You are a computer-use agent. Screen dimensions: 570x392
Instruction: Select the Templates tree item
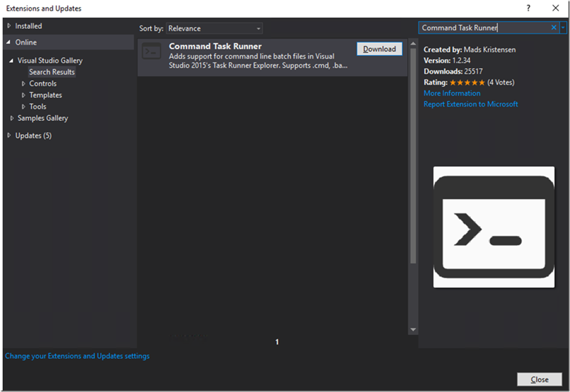pos(46,95)
